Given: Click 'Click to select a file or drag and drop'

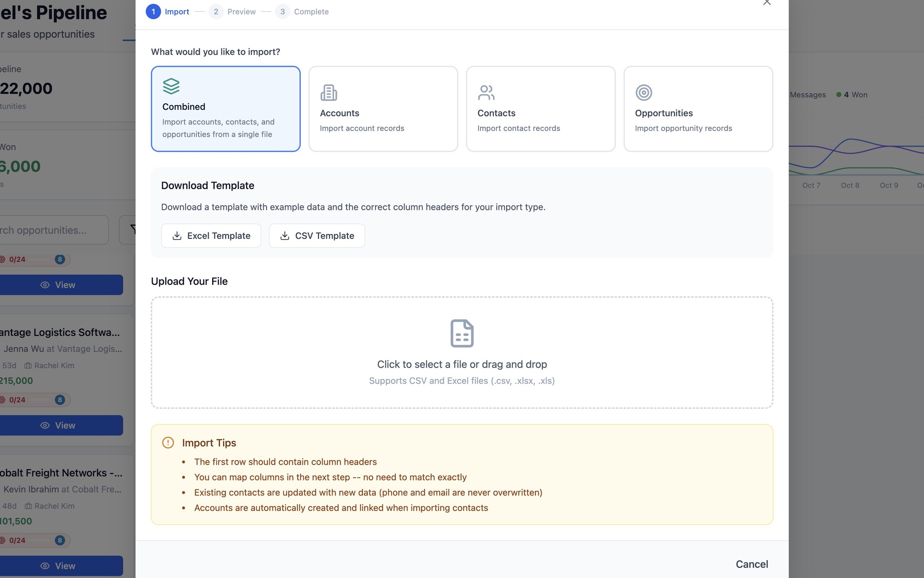Looking at the screenshot, I should tap(462, 364).
